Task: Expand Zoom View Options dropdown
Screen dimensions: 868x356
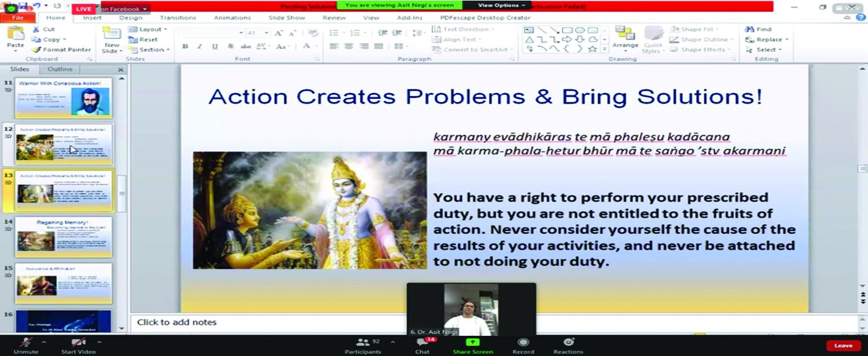Action: coord(502,5)
